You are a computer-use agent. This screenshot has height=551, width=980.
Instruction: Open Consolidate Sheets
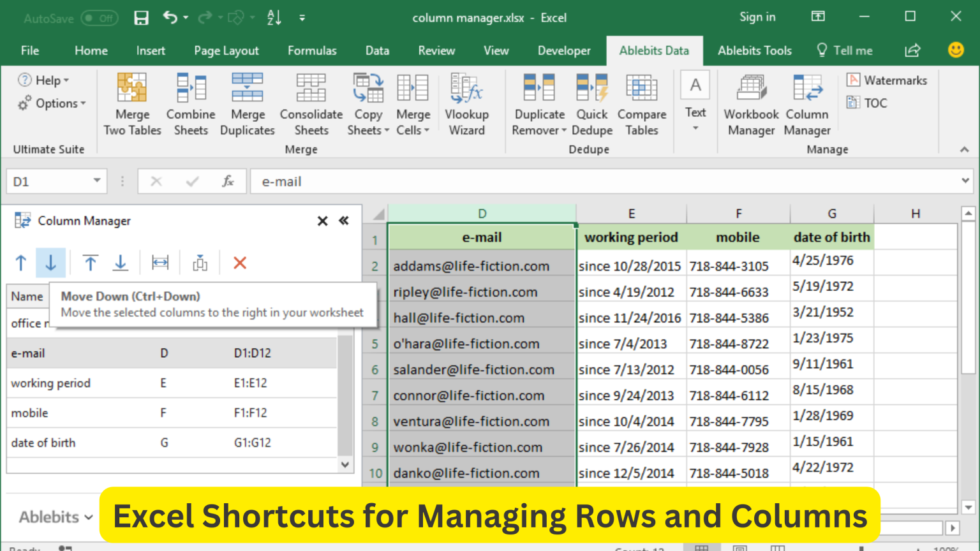[311, 104]
